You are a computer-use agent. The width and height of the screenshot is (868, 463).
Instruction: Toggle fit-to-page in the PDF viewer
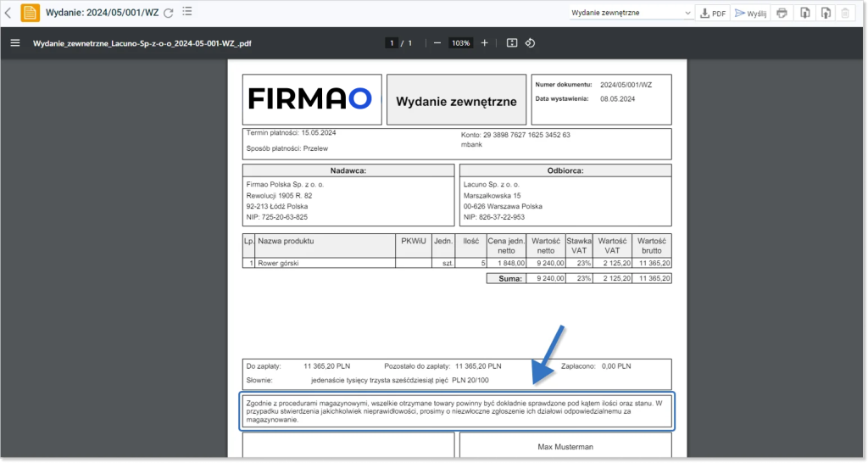pyautogui.click(x=511, y=43)
